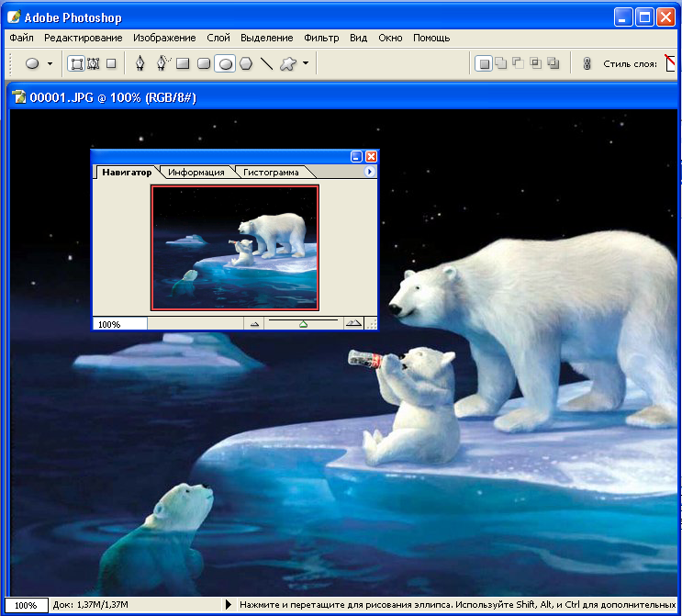Viewport: 682px width, 616px height.
Task: Click the Navigator zoom in large mountains icon
Action: tap(353, 323)
